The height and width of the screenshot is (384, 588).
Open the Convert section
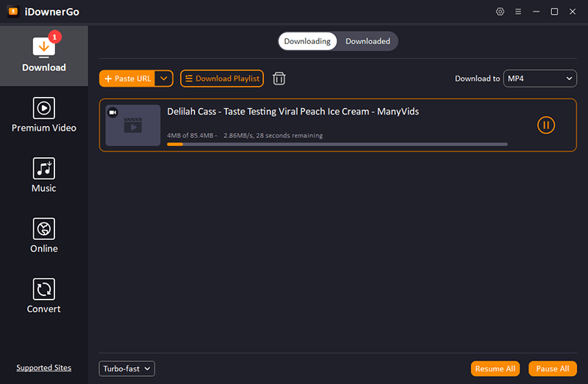tap(44, 296)
